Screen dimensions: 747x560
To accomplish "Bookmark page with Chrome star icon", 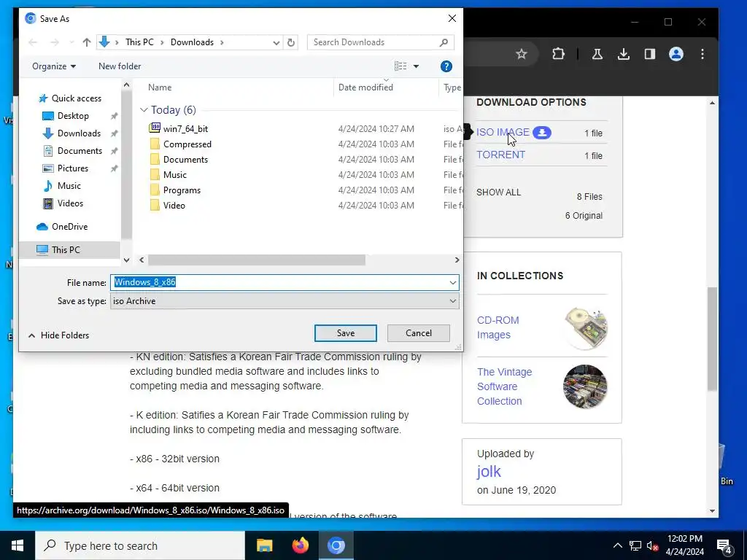I will click(x=521, y=54).
